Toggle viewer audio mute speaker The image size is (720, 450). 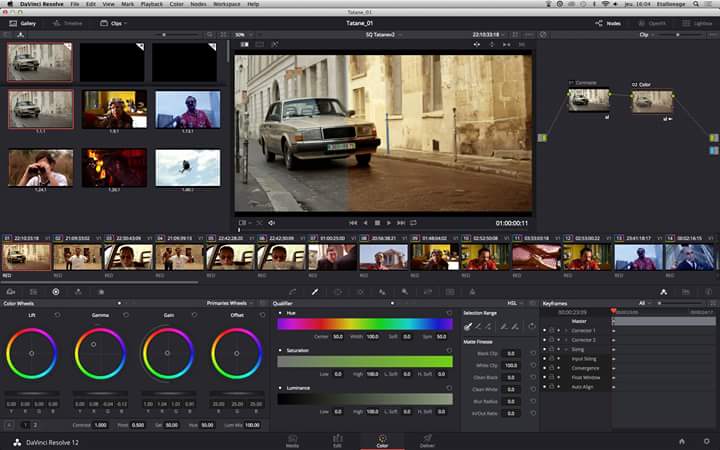pyautogui.click(x=271, y=223)
